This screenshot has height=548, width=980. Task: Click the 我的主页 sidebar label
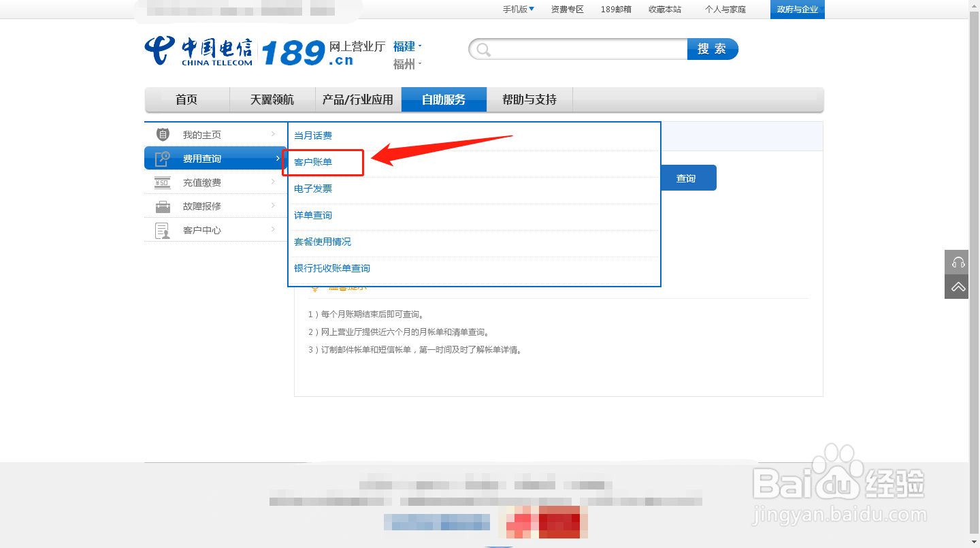[202, 135]
